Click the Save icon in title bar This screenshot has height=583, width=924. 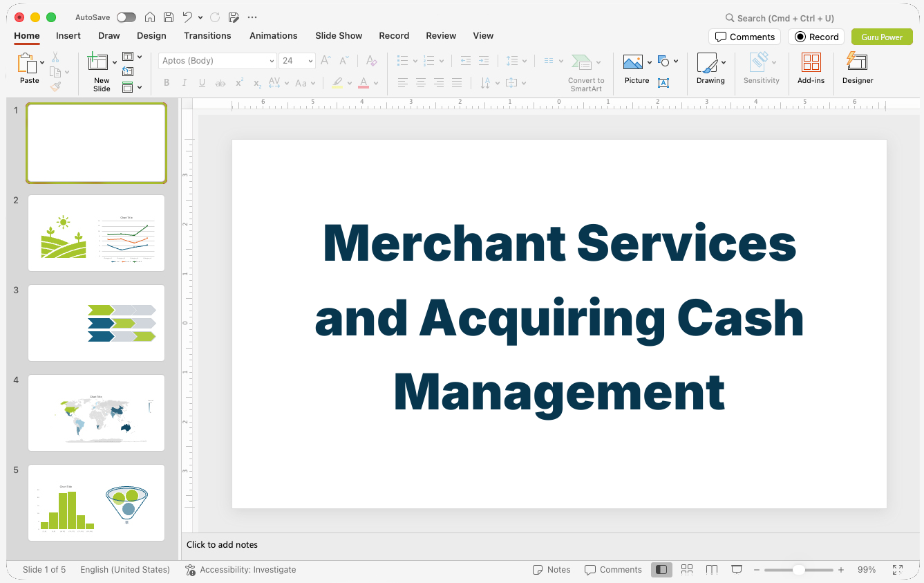169,17
